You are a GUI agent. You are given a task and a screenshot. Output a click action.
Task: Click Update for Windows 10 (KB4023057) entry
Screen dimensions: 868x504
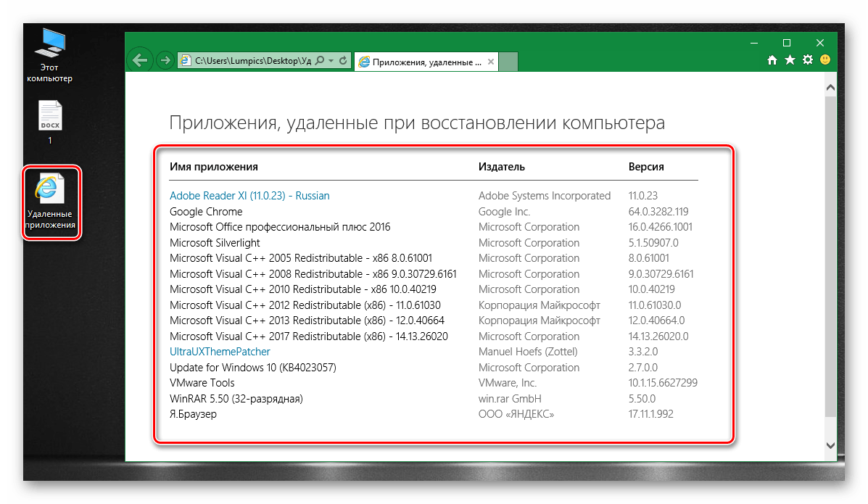253,368
